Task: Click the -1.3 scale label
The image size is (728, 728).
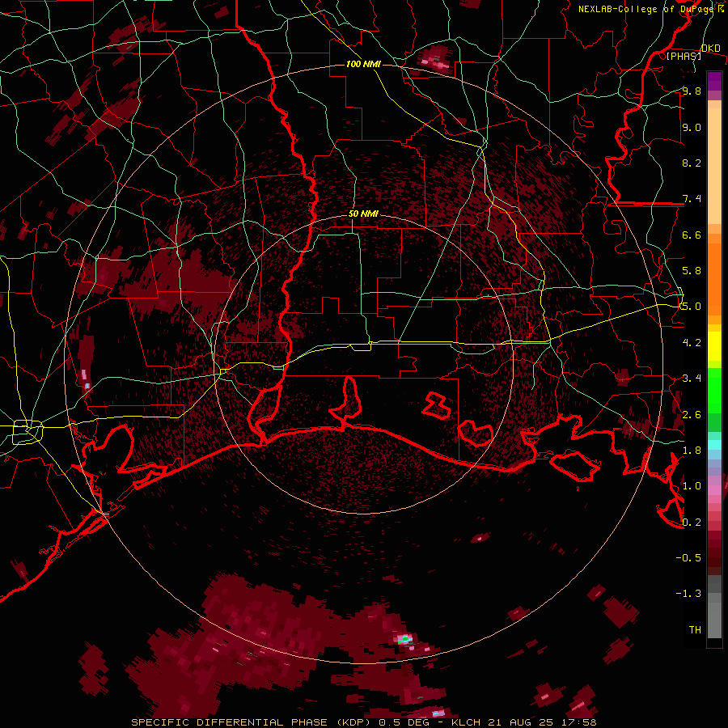Action: [x=688, y=594]
